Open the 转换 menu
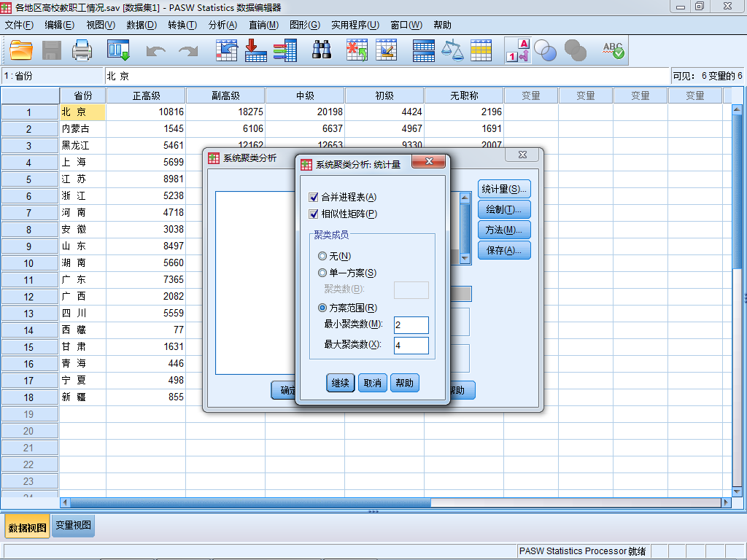 182,26
